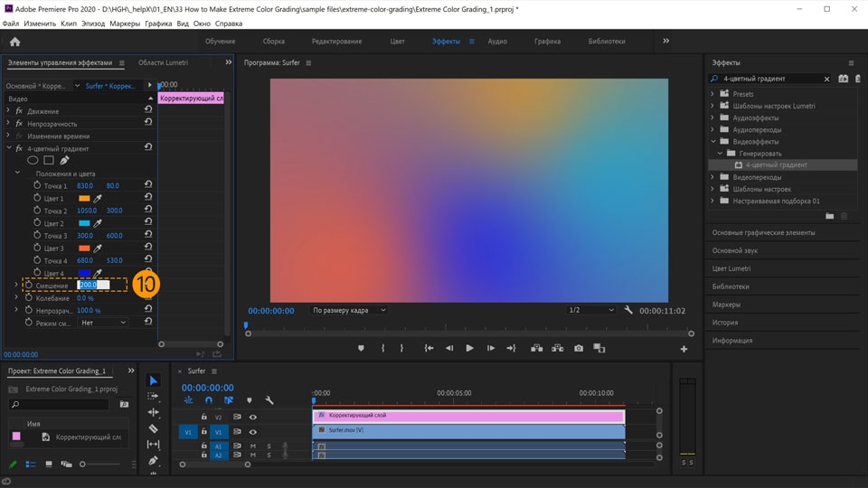
Task: Click the eyedropper next to Цвет 1
Action: click(99, 198)
